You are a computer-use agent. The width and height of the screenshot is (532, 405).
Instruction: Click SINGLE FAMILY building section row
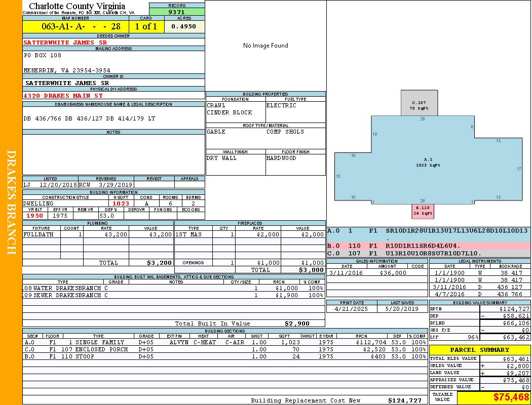point(225,342)
